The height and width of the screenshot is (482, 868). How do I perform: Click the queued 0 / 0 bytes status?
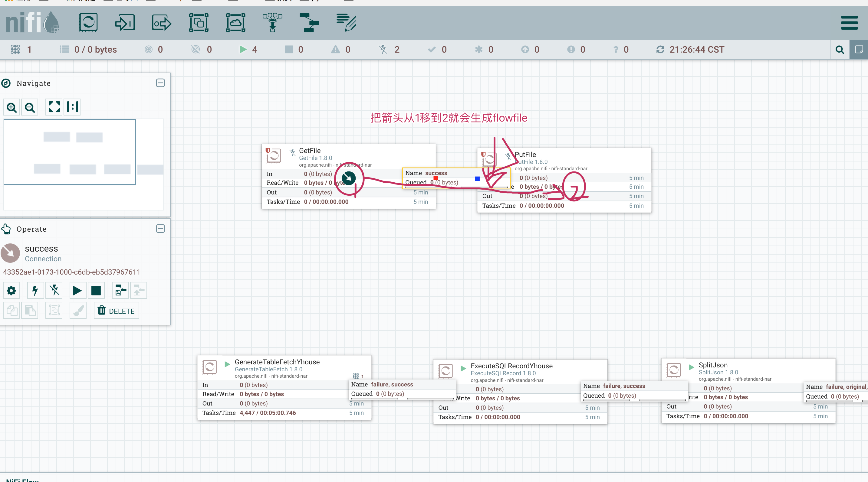click(88, 50)
